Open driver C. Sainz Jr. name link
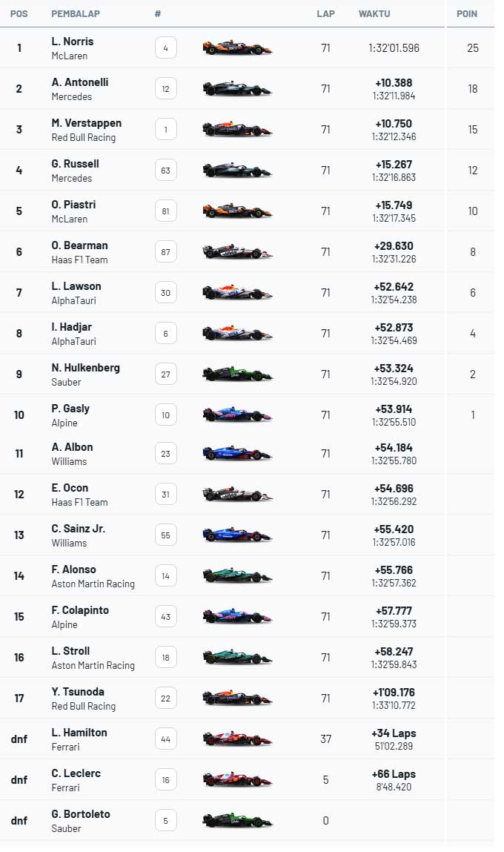The image size is (504, 852). coord(79,529)
